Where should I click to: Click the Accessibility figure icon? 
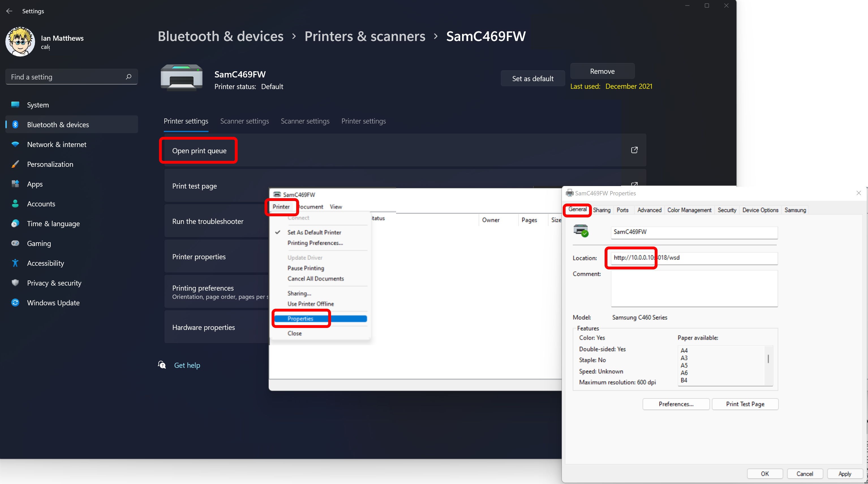[15, 263]
